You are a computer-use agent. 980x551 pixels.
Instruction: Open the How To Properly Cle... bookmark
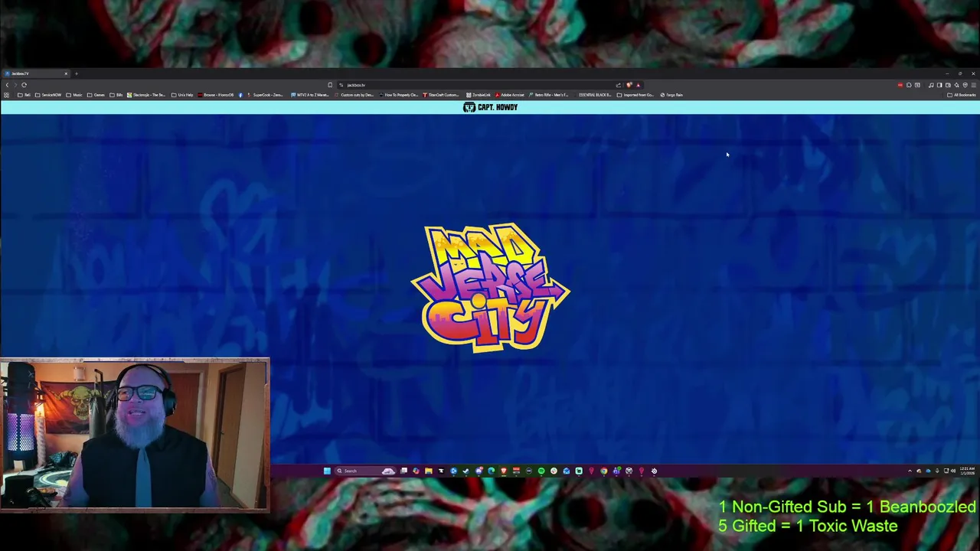[399, 95]
